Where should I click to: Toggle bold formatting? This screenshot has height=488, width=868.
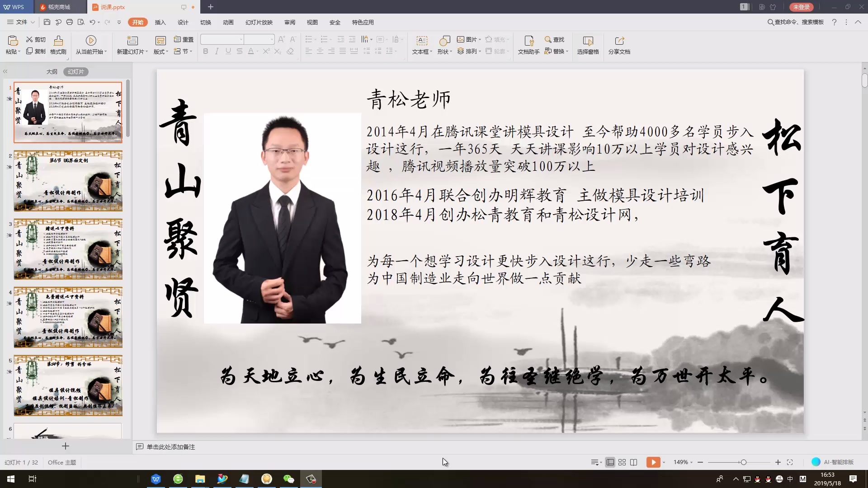(x=205, y=51)
